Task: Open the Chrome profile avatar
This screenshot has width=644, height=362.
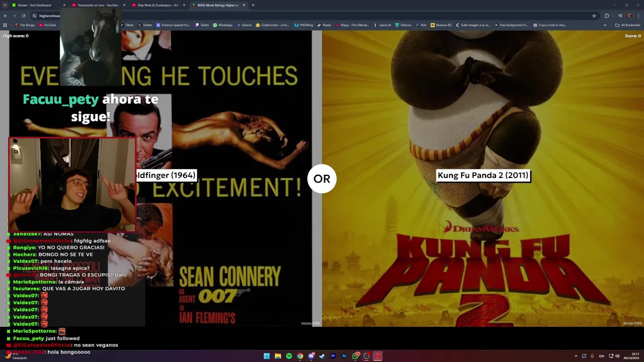Action: (629, 16)
